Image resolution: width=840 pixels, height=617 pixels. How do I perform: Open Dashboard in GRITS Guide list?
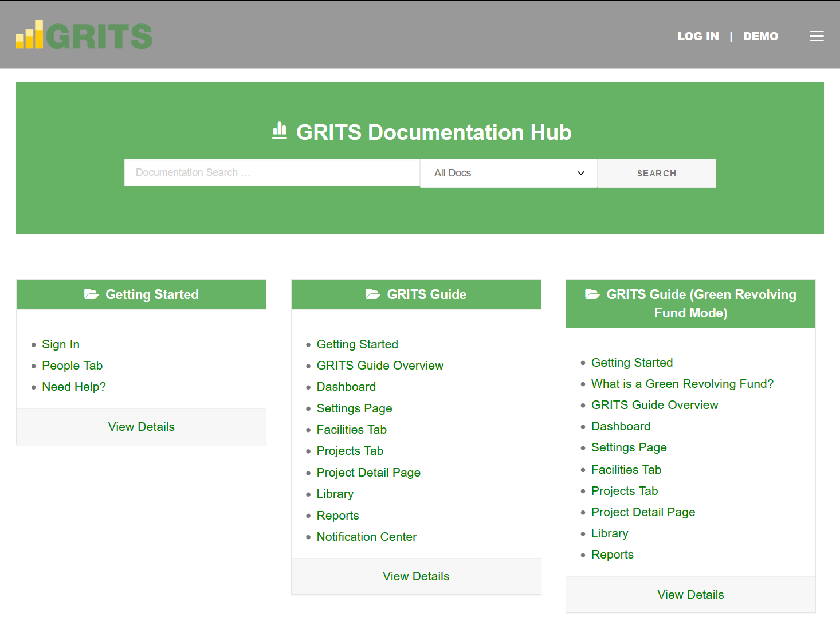click(x=346, y=387)
